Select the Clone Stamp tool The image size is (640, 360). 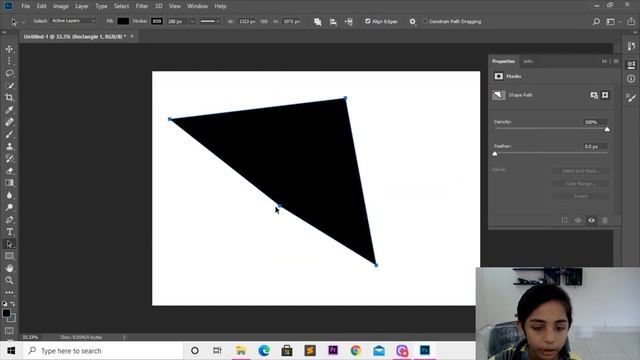pos(9,146)
